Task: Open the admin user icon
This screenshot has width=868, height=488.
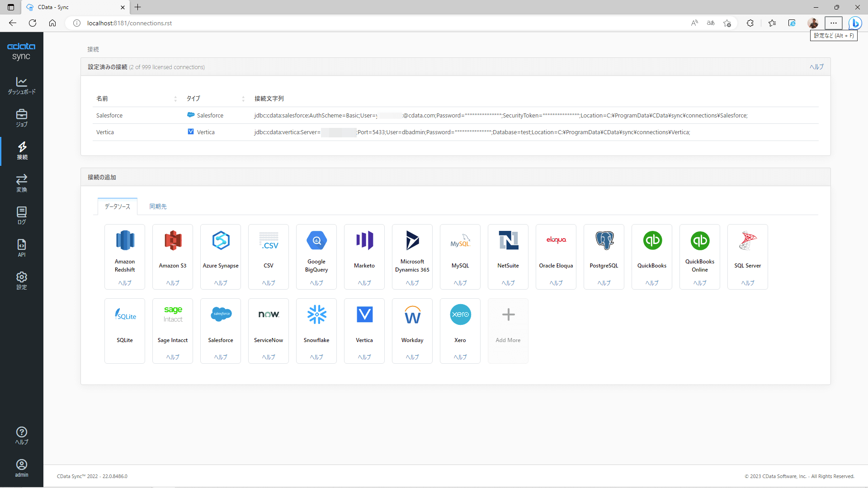Action: click(21, 468)
